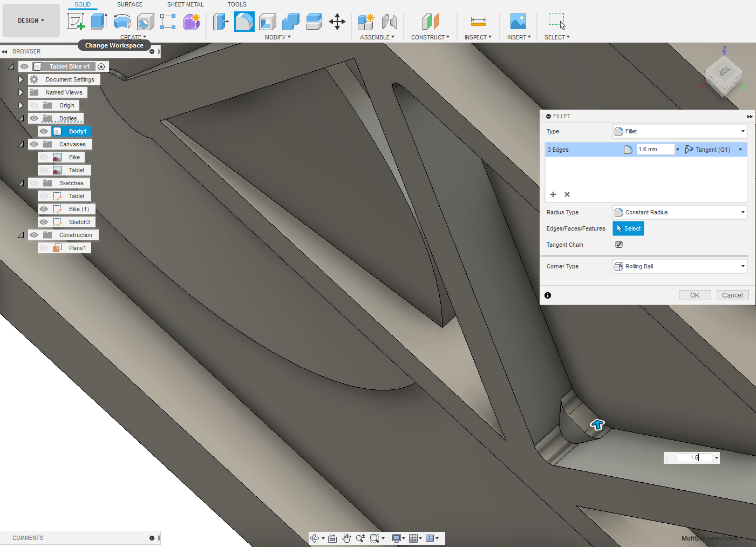Click the 1.6 mm radius field

tap(656, 150)
